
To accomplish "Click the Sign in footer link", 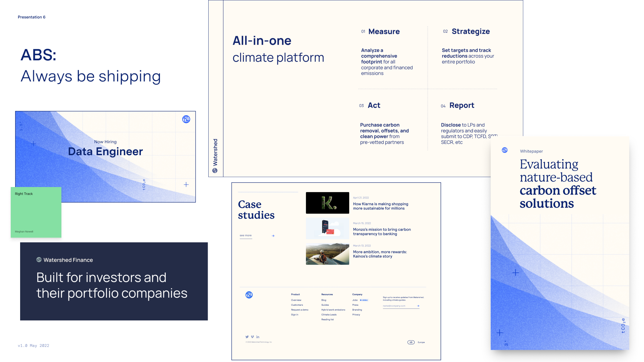I will point(294,315).
